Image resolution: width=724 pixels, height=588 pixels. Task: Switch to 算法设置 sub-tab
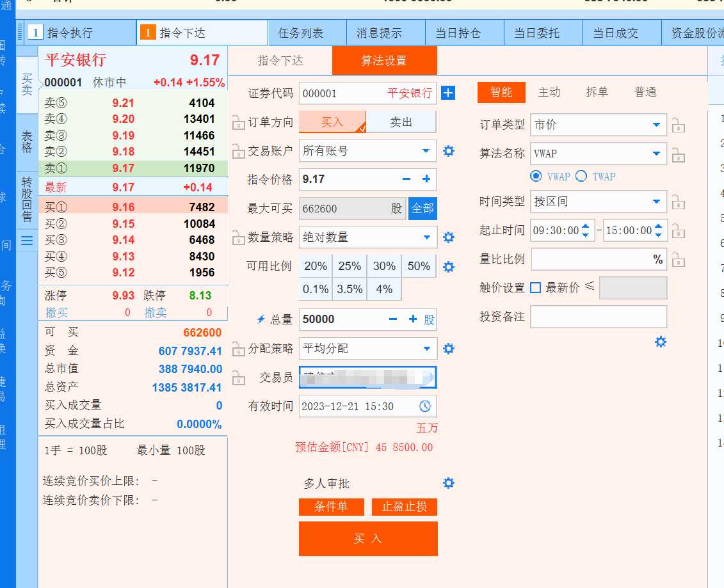pyautogui.click(x=384, y=60)
